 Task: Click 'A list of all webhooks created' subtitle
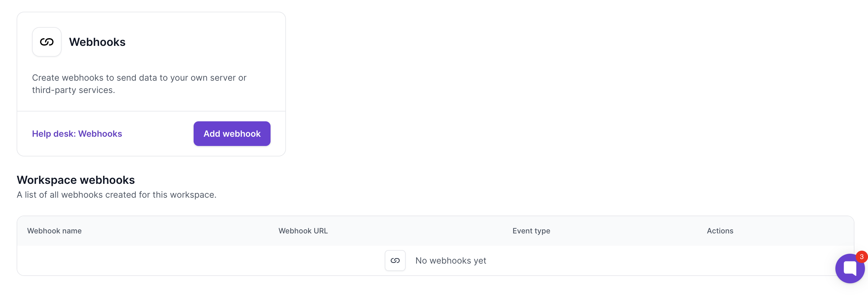(117, 195)
